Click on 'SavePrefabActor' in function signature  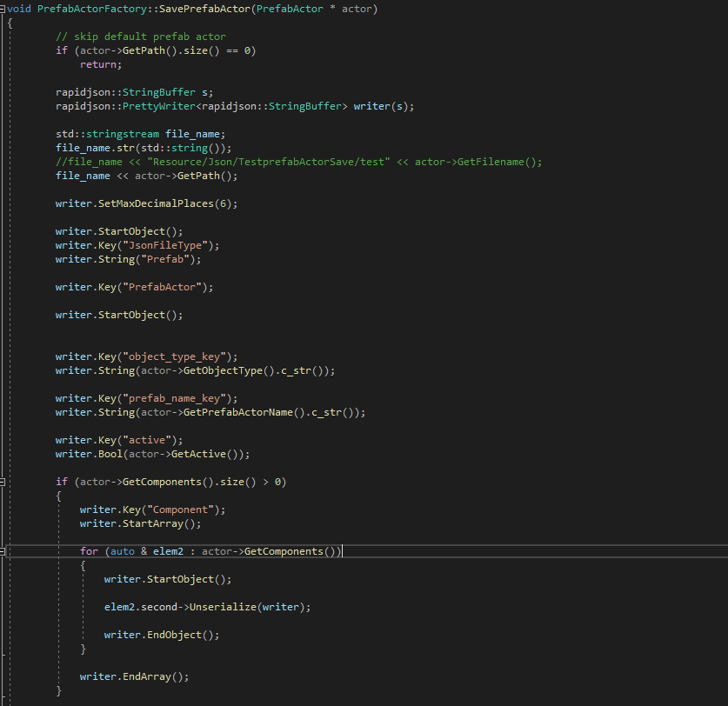click(204, 9)
